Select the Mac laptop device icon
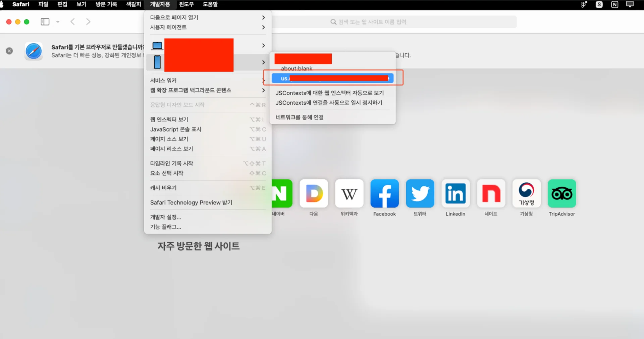Image resolution: width=644 pixels, height=339 pixels. click(x=157, y=46)
